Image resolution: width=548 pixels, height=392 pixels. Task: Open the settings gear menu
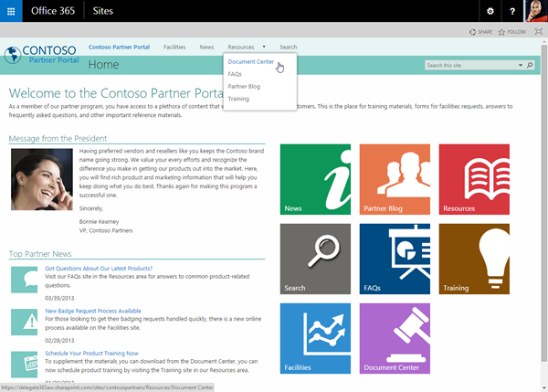(490, 11)
